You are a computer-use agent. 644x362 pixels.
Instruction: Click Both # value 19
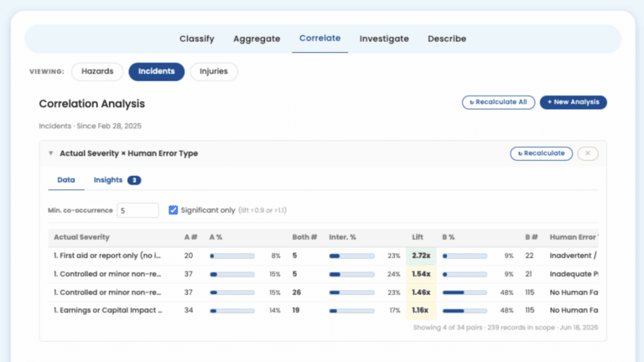[x=296, y=310]
